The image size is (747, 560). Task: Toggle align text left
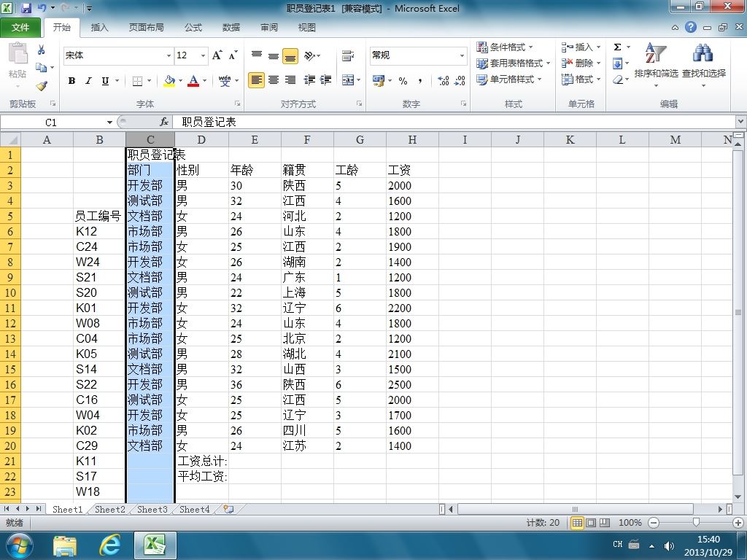pos(256,80)
